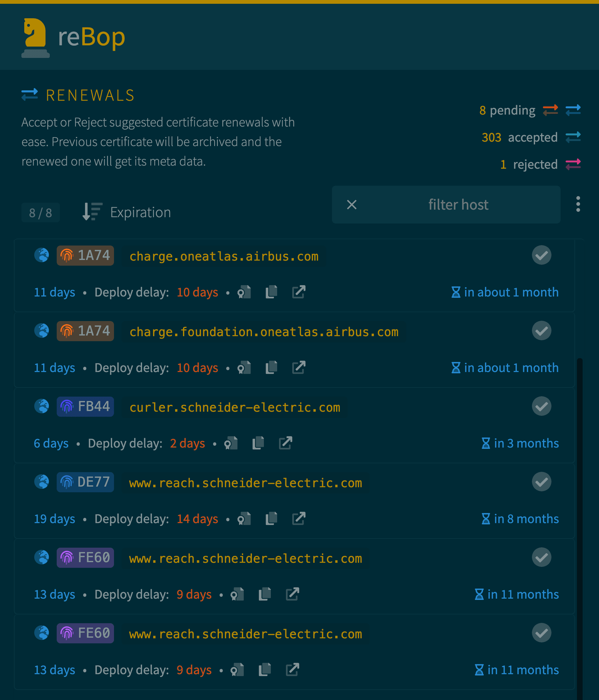599x700 pixels.
Task: Show rejected renewals via pink arrows icon
Action: pos(573,164)
